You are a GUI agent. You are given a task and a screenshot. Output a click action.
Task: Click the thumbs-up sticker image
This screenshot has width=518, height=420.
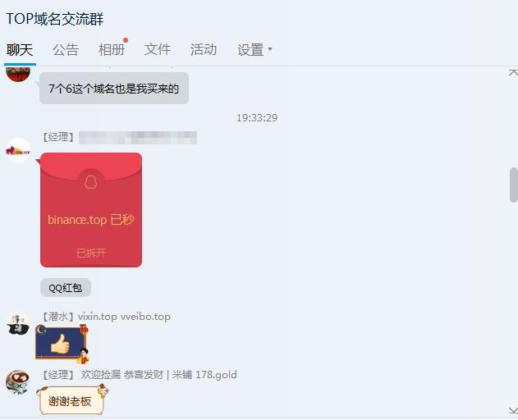62,344
